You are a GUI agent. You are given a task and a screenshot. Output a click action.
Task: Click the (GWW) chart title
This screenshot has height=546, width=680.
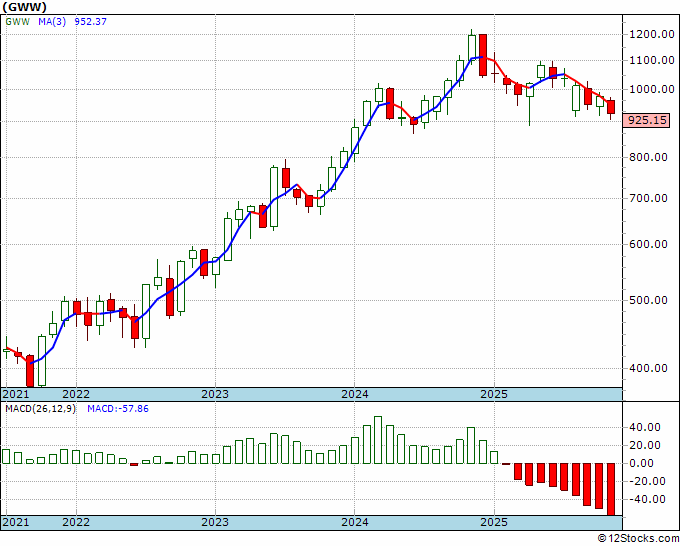pos(24,7)
